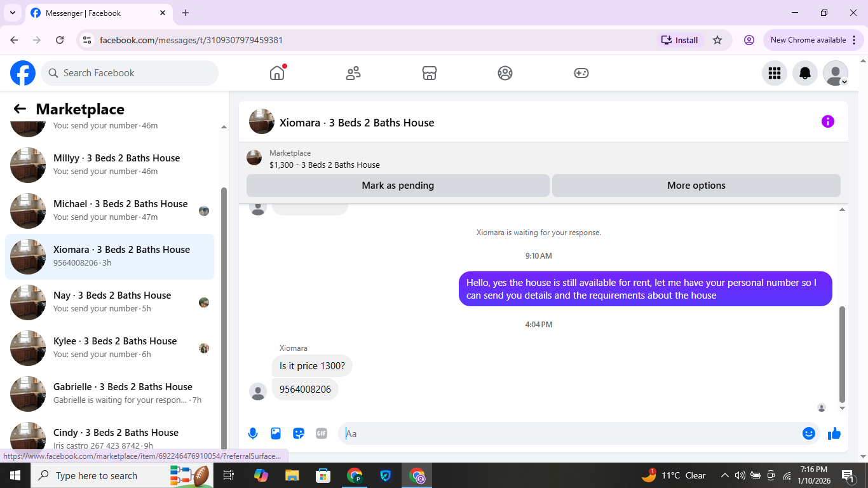
Task: Open the 11°C Clear weather widget
Action: click(x=674, y=475)
